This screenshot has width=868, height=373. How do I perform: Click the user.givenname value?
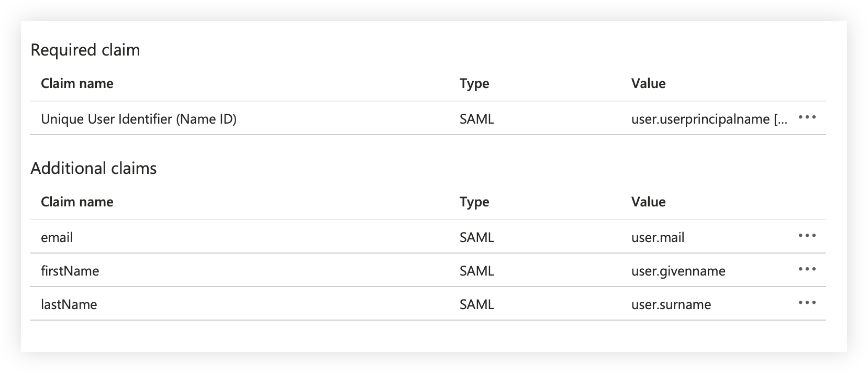pos(678,271)
